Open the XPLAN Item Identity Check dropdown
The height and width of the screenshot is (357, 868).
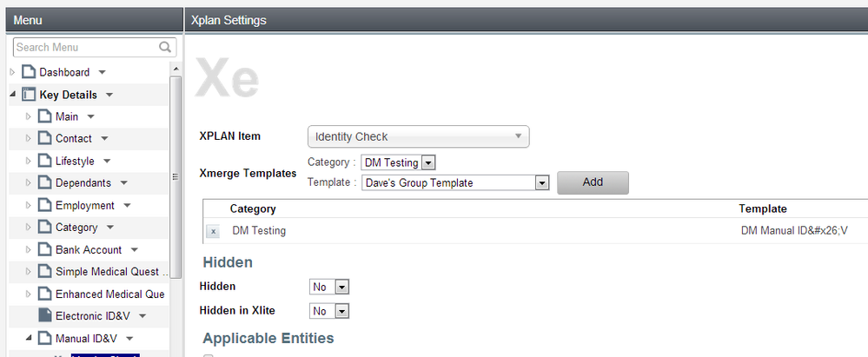[418, 136]
